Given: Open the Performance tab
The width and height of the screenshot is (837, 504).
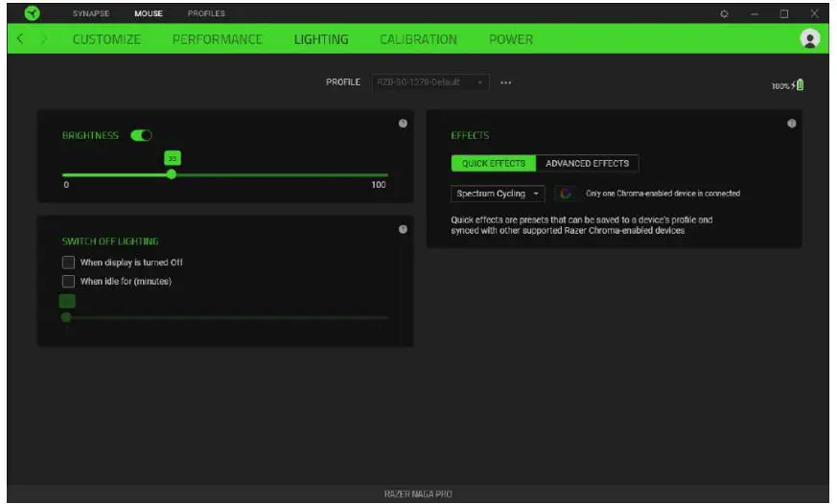Looking at the screenshot, I should (218, 39).
